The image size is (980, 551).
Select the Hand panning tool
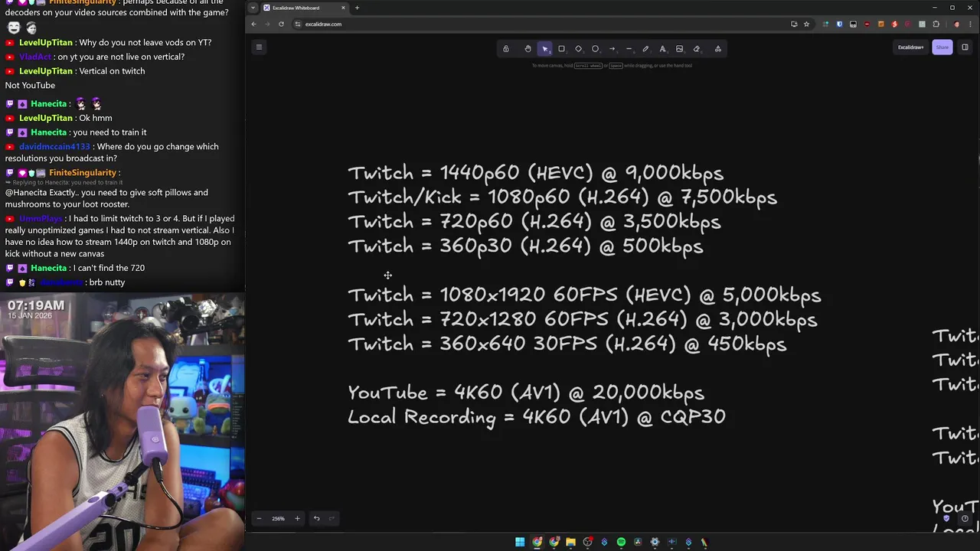pos(528,49)
